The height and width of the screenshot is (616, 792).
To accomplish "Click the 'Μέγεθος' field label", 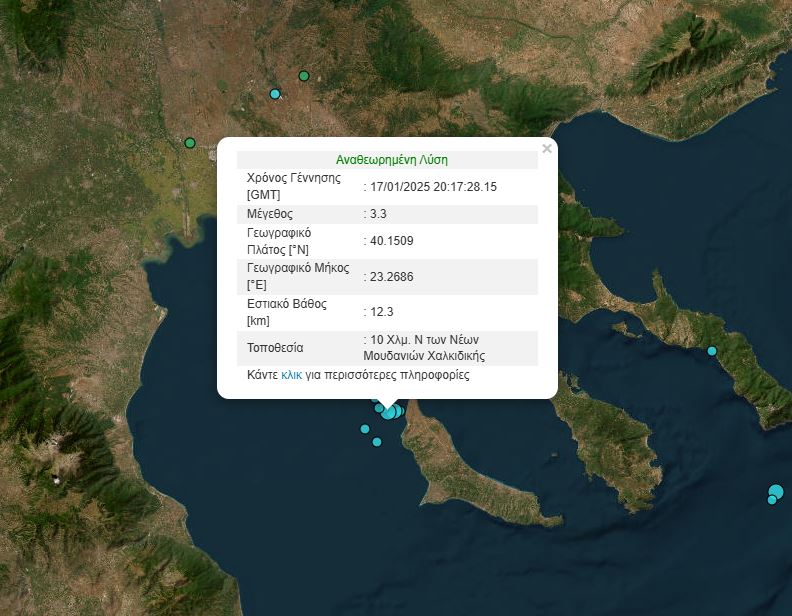I will [269, 214].
